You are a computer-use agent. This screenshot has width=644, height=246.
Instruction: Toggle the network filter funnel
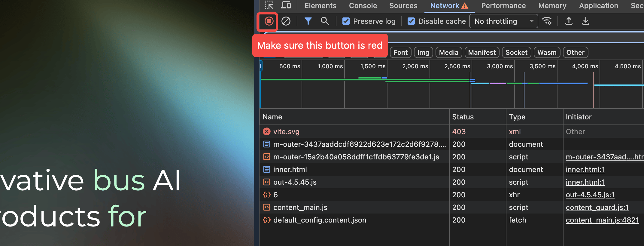tap(308, 21)
